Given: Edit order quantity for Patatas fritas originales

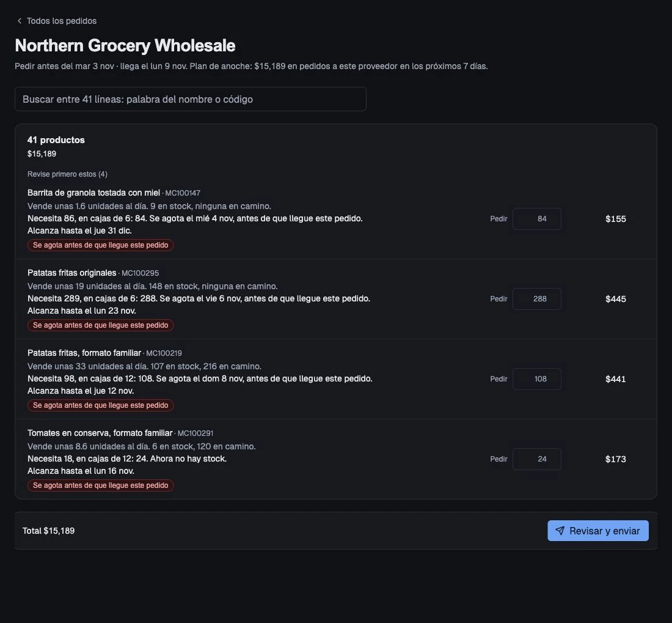Looking at the screenshot, I should (536, 299).
